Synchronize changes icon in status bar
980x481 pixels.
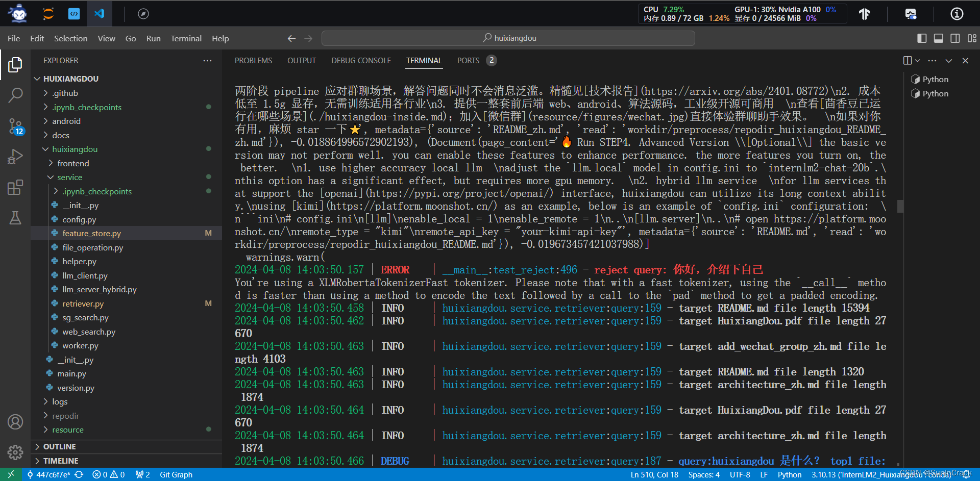pos(79,474)
